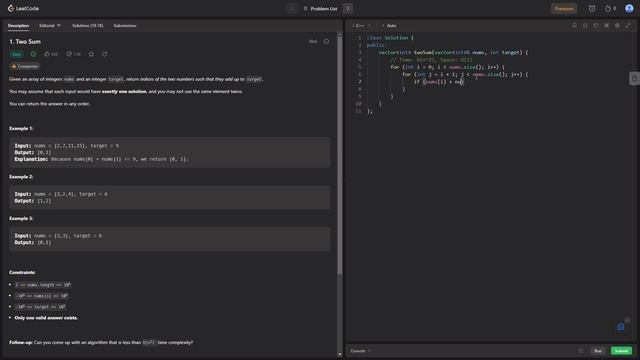Click 'Only one valid answer exists.' text
The height and width of the screenshot is (360, 640).
tap(46, 318)
